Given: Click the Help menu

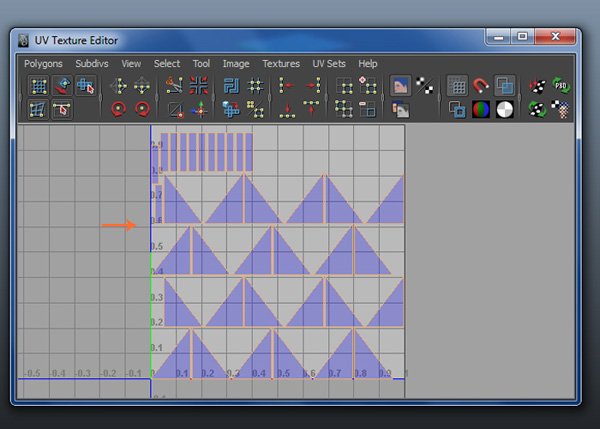Looking at the screenshot, I should [x=368, y=63].
